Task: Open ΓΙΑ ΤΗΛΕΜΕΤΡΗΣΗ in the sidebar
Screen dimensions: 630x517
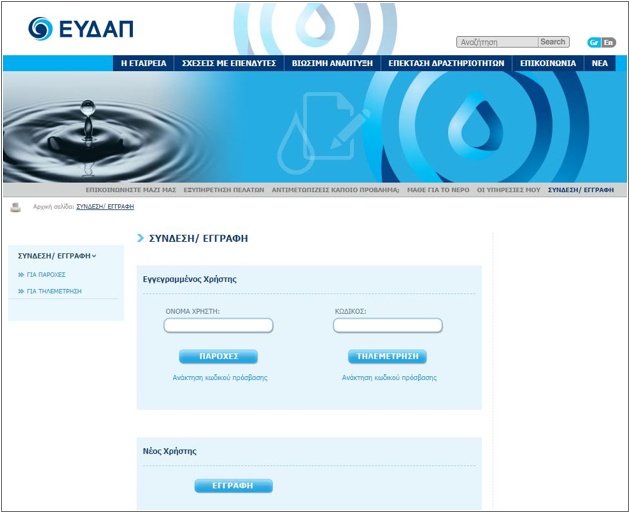Action: 54,291
